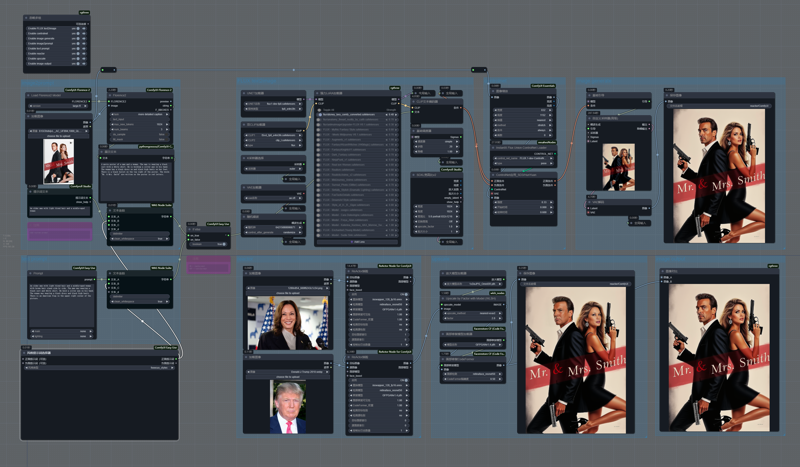The height and width of the screenshot is (467, 800).
Task: Open the control_net_name dropdown in ControlNet Loader
Action: click(523, 158)
